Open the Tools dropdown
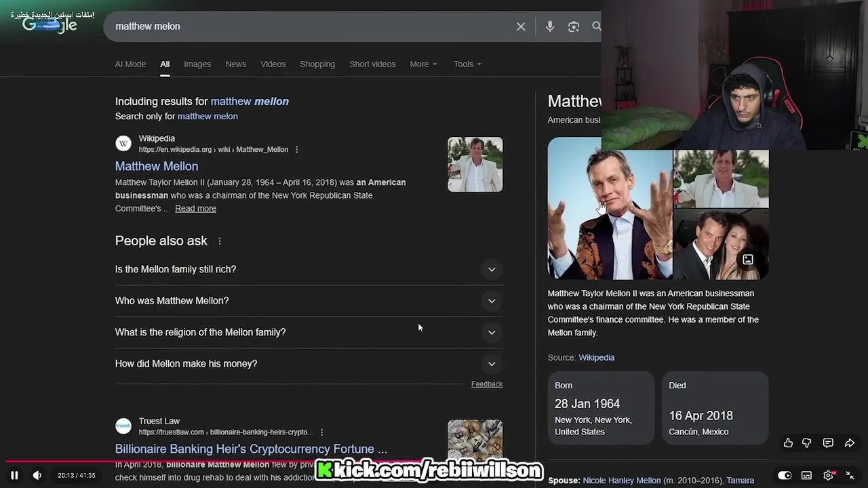 467,64
